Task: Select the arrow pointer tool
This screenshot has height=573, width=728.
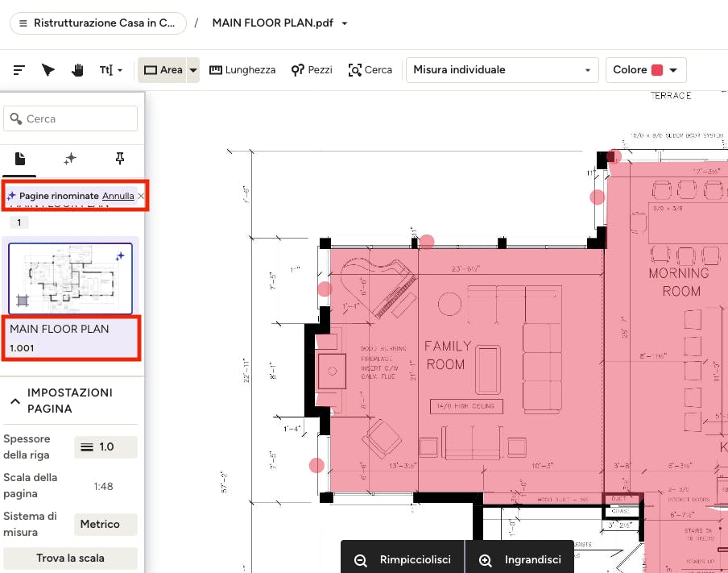Action: click(x=48, y=70)
